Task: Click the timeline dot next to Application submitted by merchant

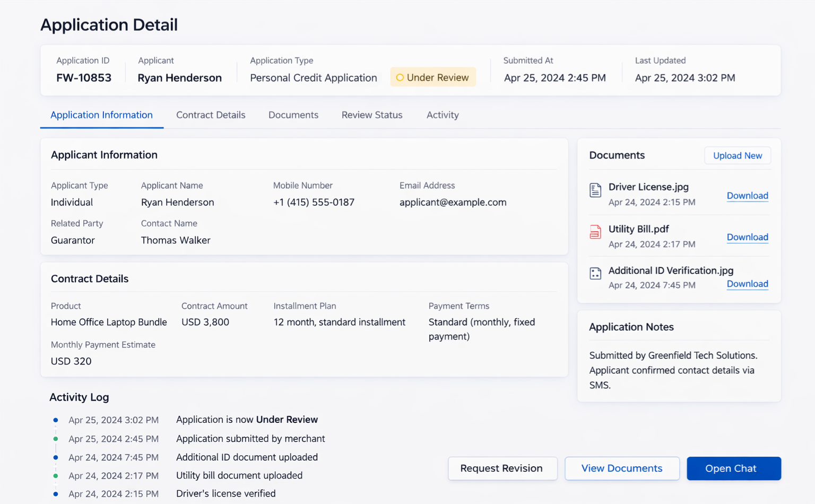Action: tap(56, 438)
